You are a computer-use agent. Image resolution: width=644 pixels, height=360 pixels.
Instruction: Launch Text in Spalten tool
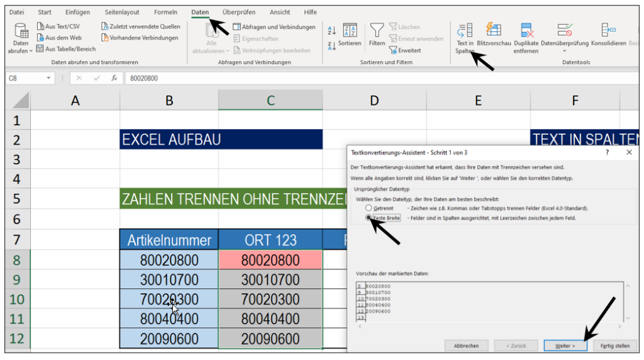[x=465, y=38]
